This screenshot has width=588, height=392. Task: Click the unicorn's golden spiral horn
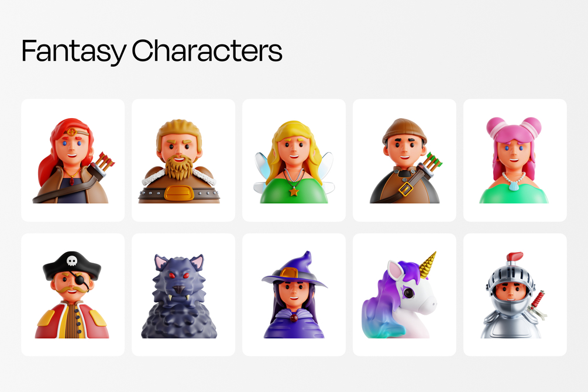point(428,265)
